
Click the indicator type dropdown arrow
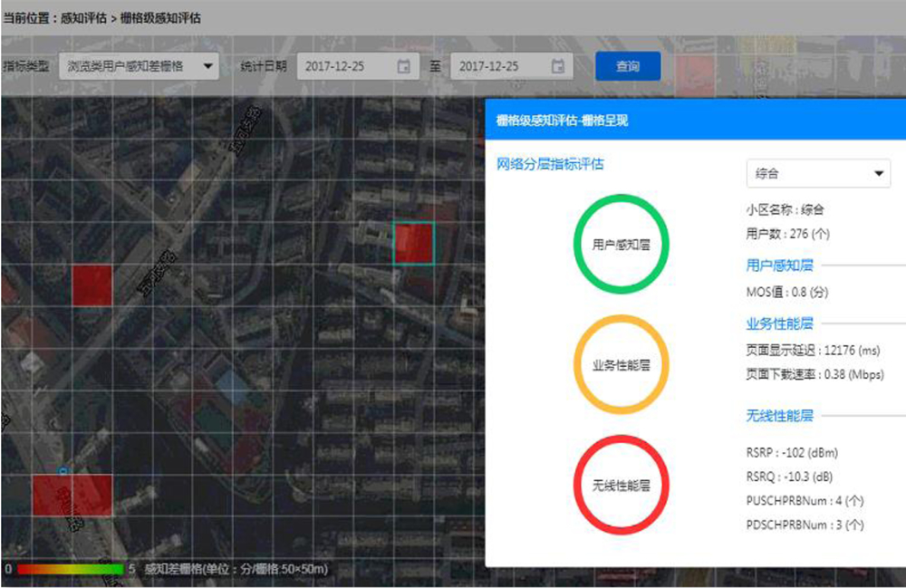(207, 66)
